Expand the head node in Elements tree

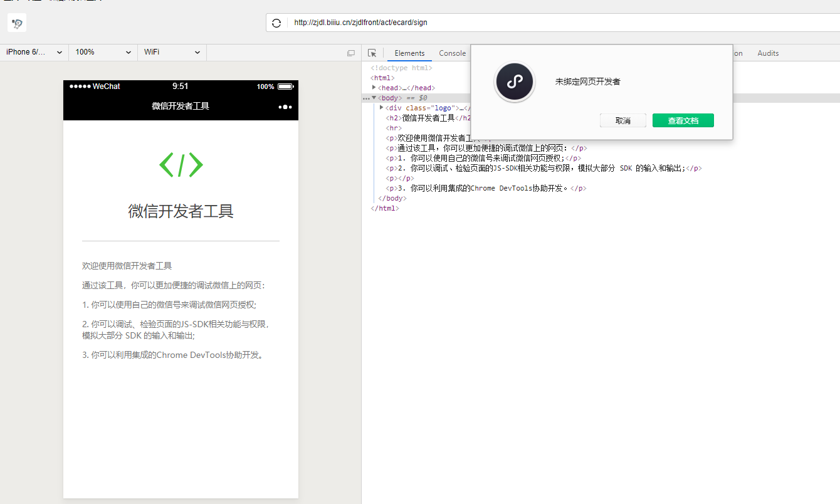[x=374, y=88]
